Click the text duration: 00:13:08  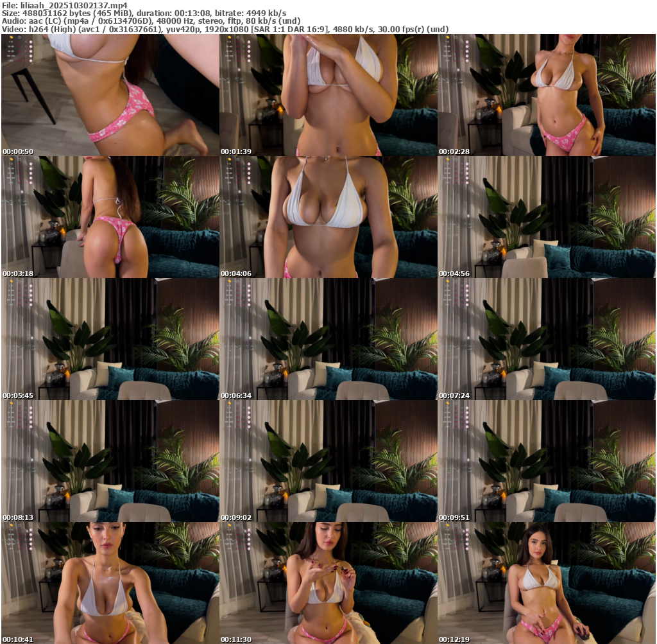174,13
